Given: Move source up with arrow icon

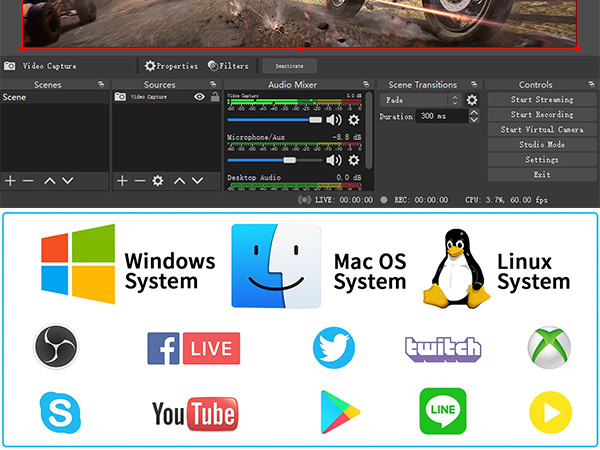Looking at the screenshot, I should [179, 181].
